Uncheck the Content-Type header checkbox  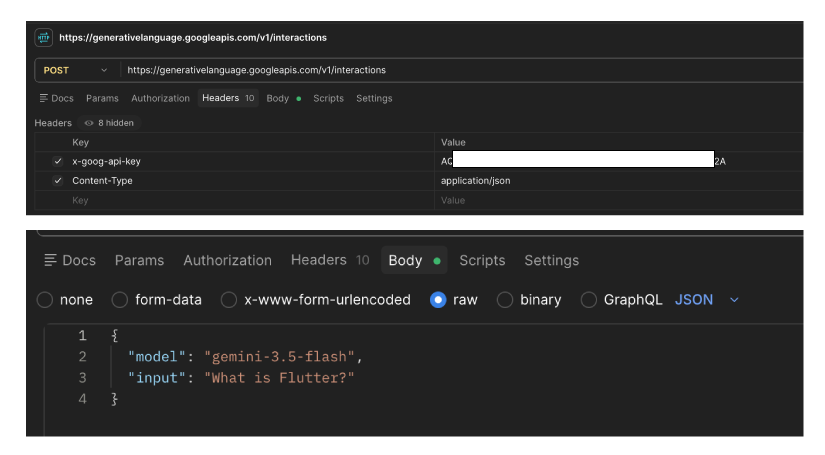[x=58, y=181]
